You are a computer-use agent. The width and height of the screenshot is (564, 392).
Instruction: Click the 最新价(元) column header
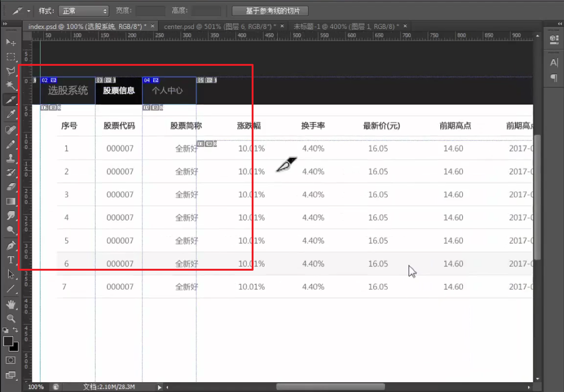(x=381, y=126)
